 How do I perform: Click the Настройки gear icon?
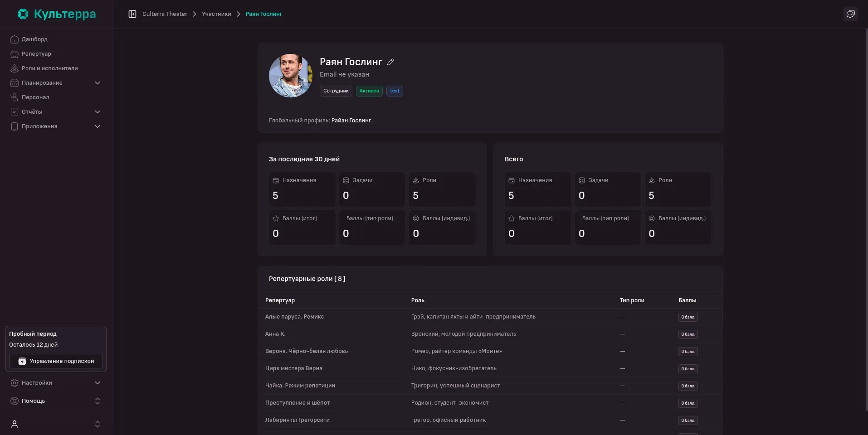tap(15, 383)
